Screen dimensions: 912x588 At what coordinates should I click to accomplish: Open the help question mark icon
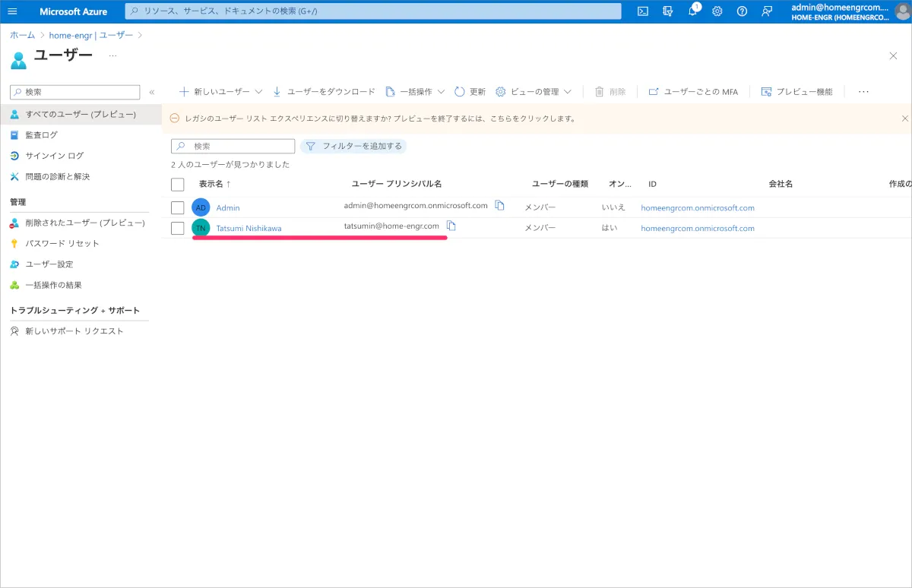pos(743,11)
